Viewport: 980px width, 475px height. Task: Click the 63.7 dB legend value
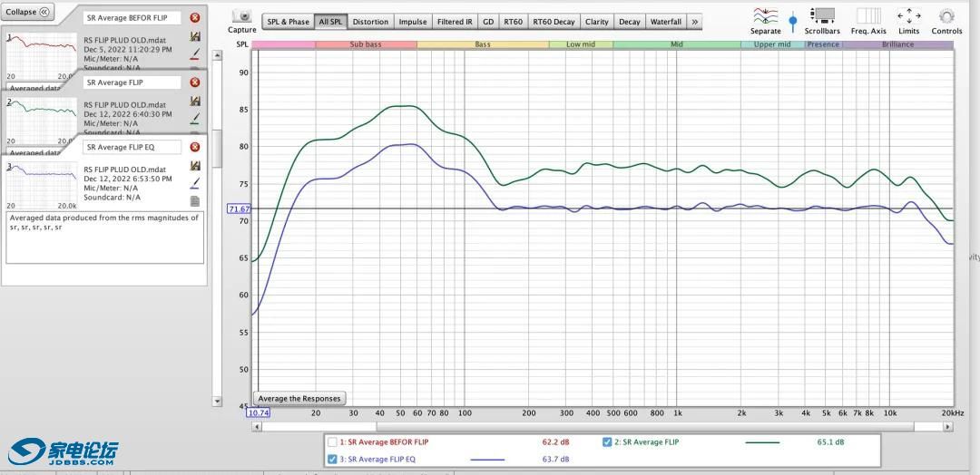pyautogui.click(x=555, y=459)
